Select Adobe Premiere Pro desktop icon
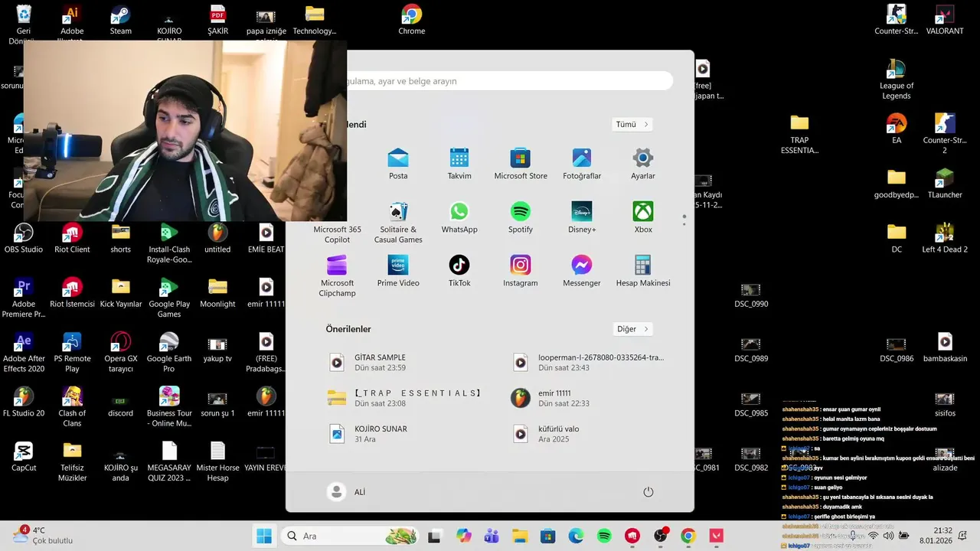 (24, 298)
